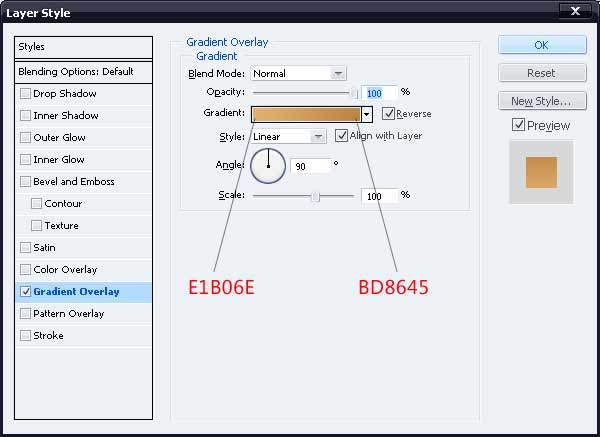Open the Style Linear dropdown
Viewport: 600px width, 437px height.
[318, 136]
